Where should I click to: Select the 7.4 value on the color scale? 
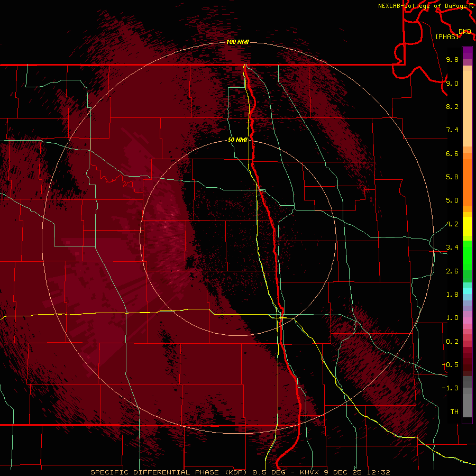coord(452,130)
